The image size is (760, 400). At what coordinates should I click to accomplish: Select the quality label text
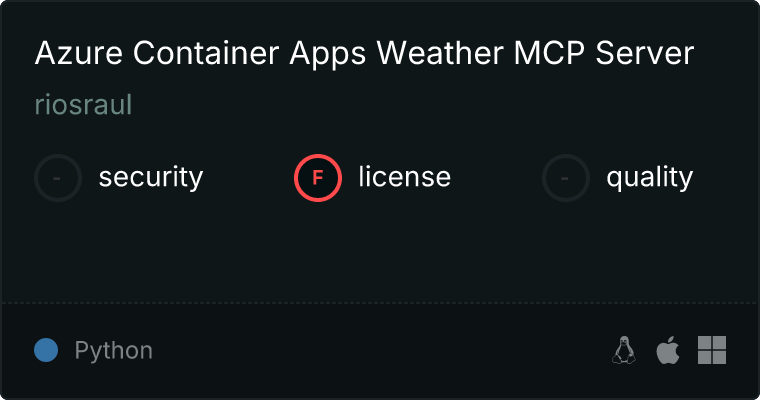[649, 177]
